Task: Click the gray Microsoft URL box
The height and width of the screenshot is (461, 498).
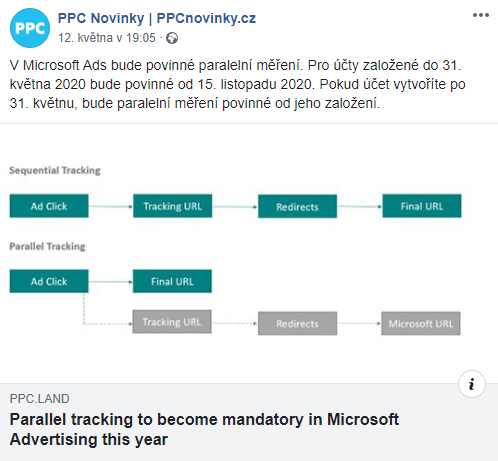Action: pos(421,323)
